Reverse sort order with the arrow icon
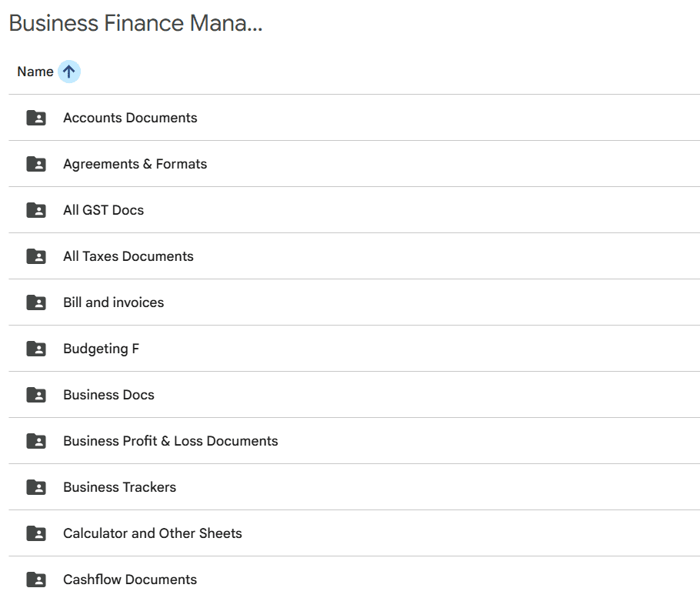Image resolution: width=700 pixels, height=598 pixels. click(69, 72)
